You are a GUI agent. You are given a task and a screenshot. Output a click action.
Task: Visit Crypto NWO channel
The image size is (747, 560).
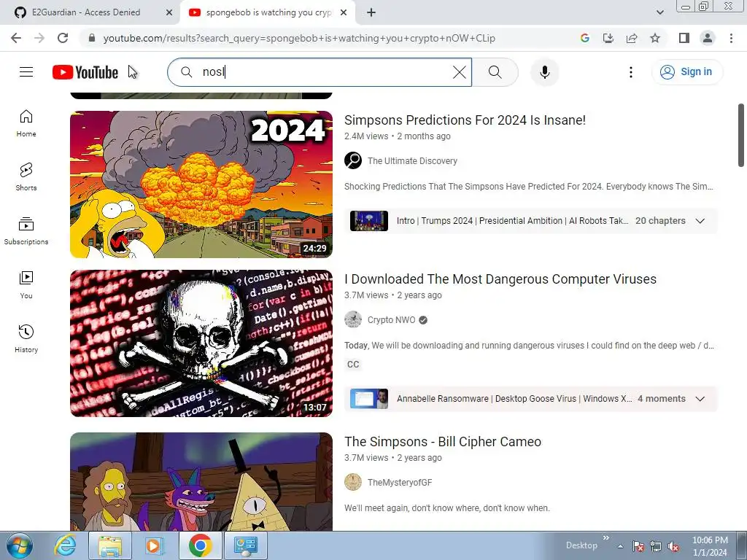[391, 320]
